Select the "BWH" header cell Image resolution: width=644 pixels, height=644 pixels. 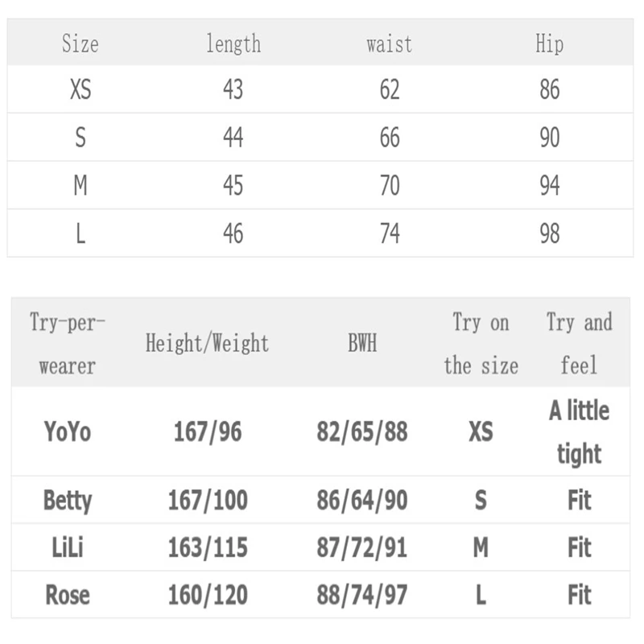(362, 345)
